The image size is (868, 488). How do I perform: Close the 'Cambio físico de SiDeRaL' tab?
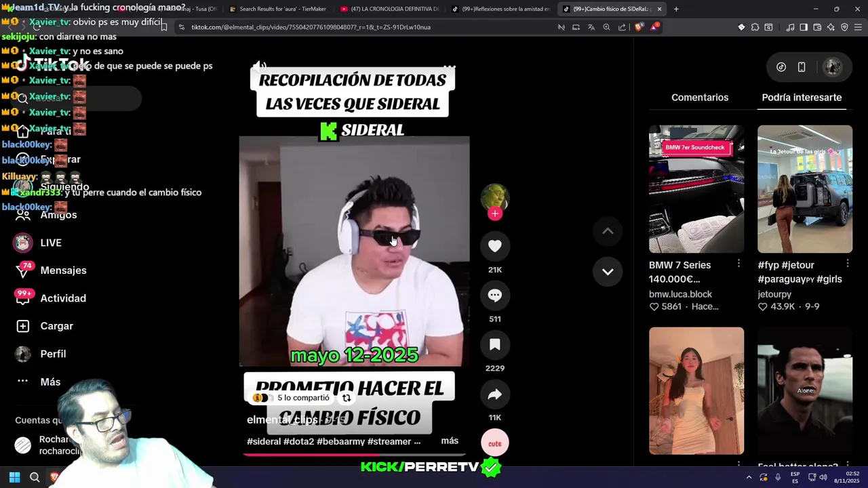[x=659, y=9]
